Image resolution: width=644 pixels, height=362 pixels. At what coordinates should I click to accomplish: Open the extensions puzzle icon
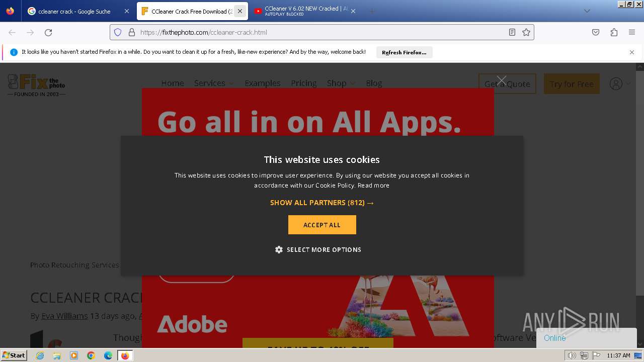click(614, 32)
